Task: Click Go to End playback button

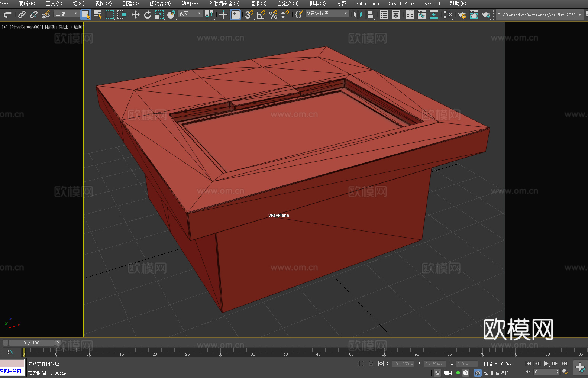Action: point(565,364)
